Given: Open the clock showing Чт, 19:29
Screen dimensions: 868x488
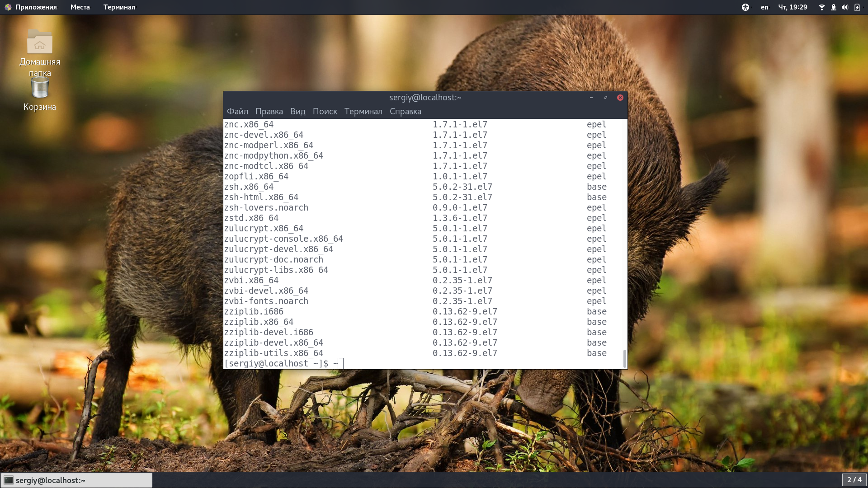Looking at the screenshot, I should tap(793, 7).
